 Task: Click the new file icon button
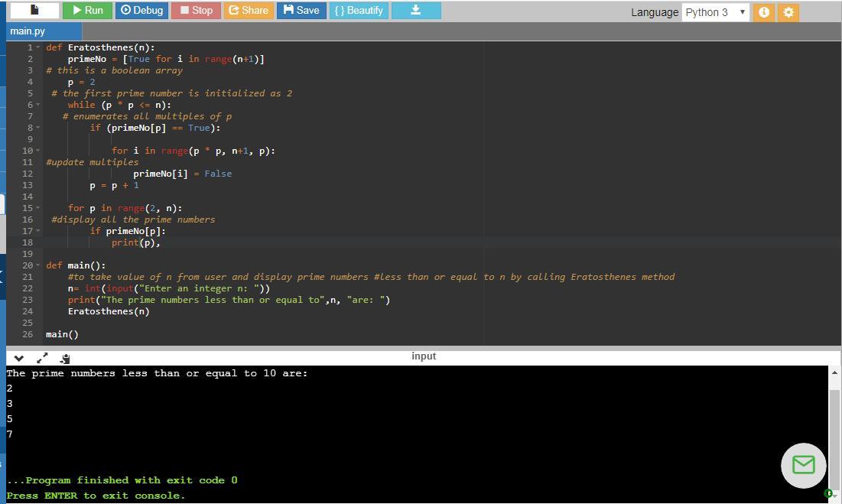tap(34, 10)
